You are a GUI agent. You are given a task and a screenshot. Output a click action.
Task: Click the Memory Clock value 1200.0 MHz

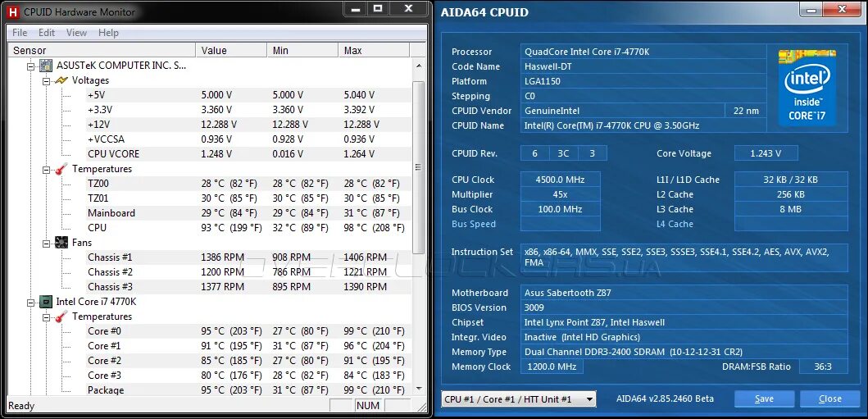click(552, 367)
